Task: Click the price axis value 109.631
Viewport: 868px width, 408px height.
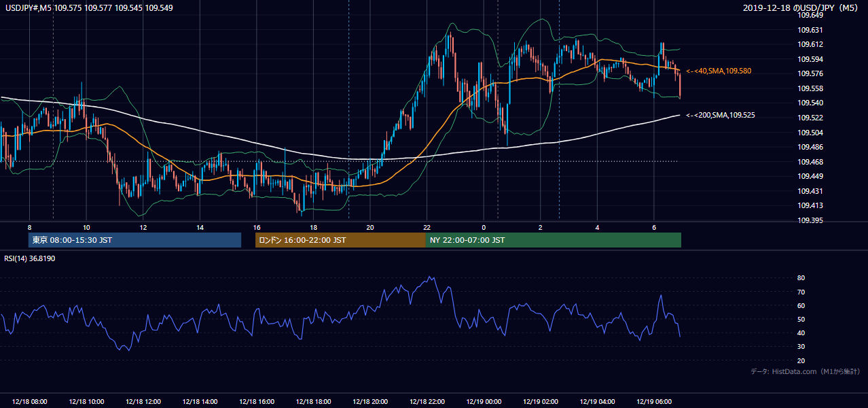Action: pyautogui.click(x=810, y=30)
